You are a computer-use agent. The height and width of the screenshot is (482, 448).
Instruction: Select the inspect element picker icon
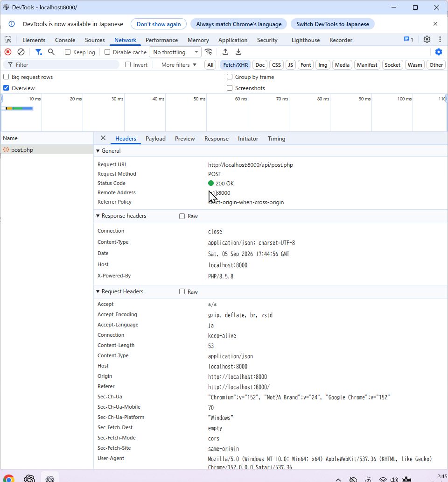pos(8,40)
